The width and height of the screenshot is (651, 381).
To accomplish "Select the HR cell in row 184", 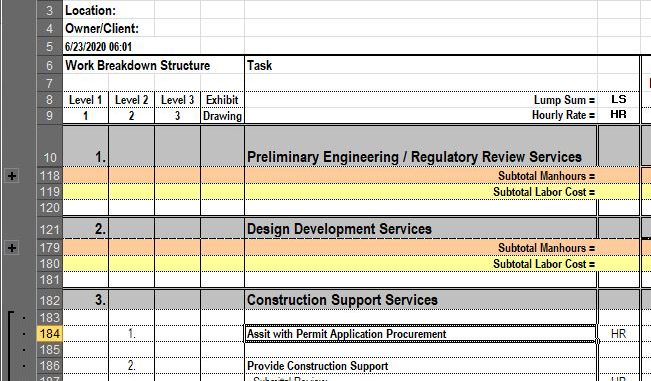I will (x=618, y=334).
